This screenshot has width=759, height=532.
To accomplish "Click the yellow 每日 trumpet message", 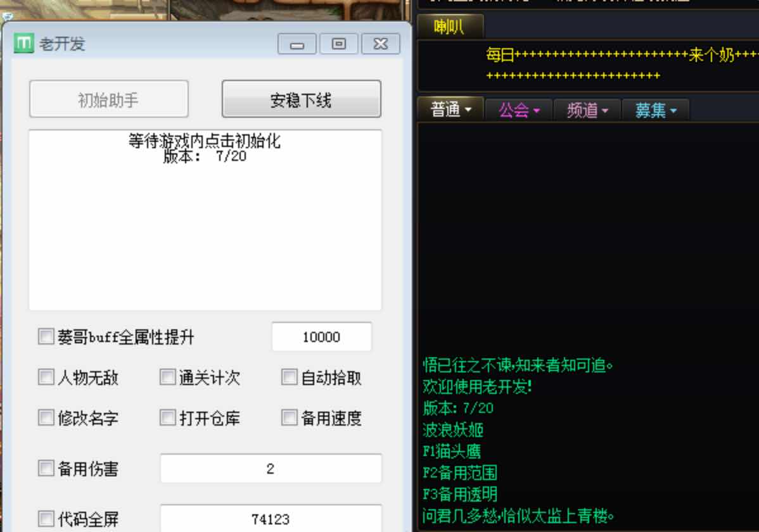I will click(622, 64).
